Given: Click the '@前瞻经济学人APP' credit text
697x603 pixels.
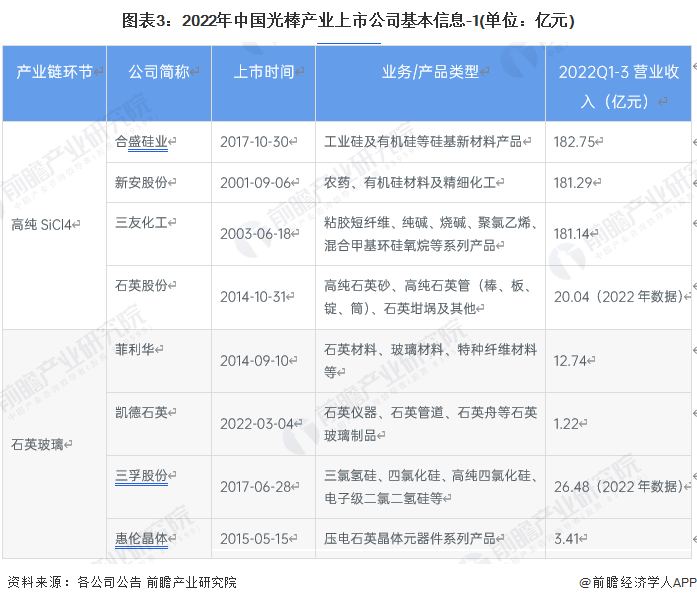Looking at the screenshot, I should point(638,582).
